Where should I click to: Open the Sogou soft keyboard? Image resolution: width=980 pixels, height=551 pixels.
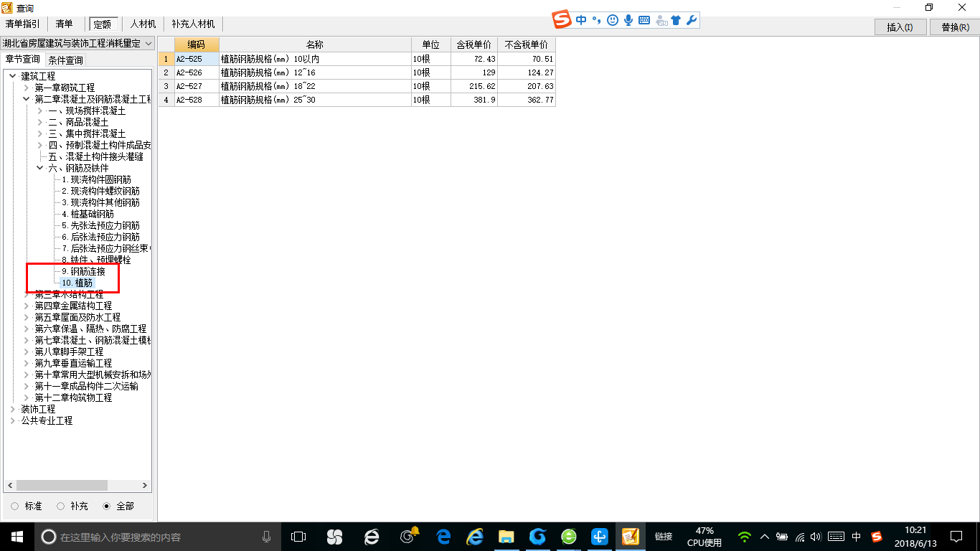coord(644,20)
